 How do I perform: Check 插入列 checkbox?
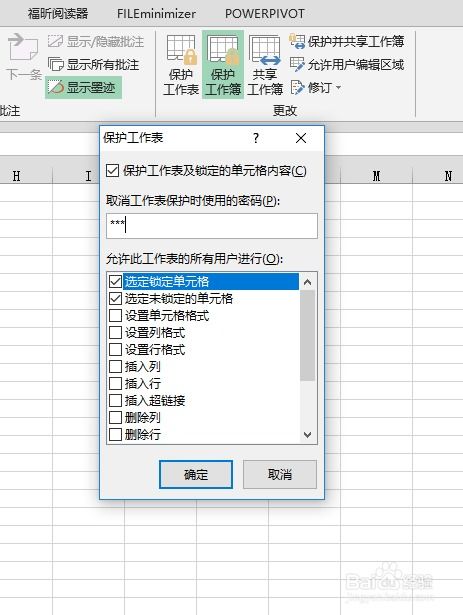115,366
